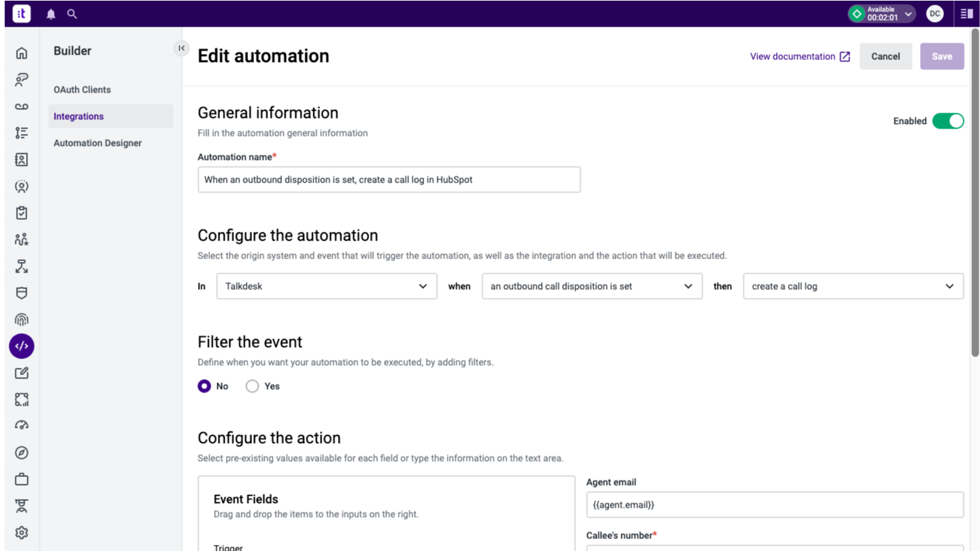This screenshot has width=980, height=551.
Task: Open Builder code icon in sidebar
Action: coord(21,346)
